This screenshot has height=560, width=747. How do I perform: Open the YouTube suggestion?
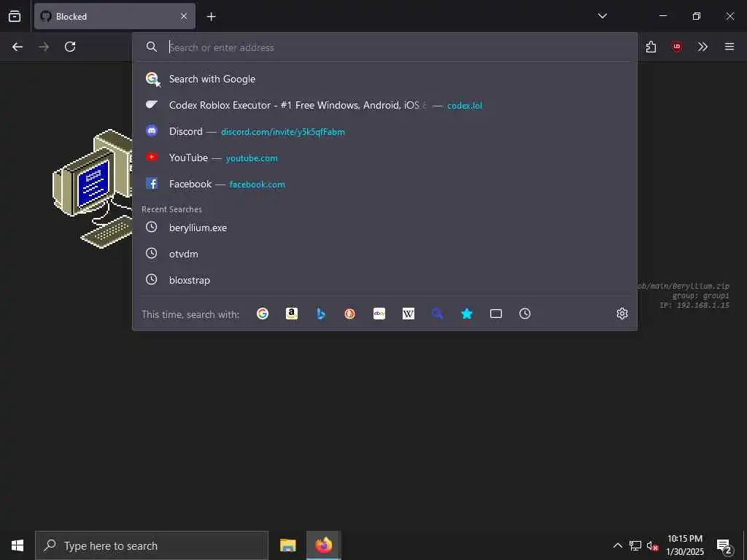point(385,157)
